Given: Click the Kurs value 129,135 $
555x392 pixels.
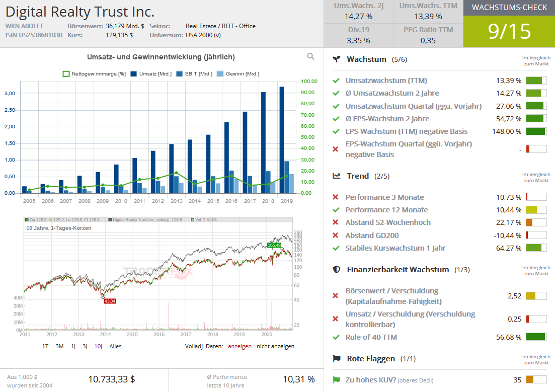Looking at the screenshot, I should coord(119,35).
